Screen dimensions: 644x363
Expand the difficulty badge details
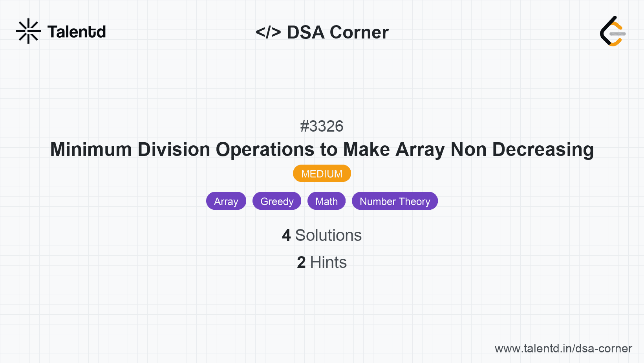pos(322,173)
